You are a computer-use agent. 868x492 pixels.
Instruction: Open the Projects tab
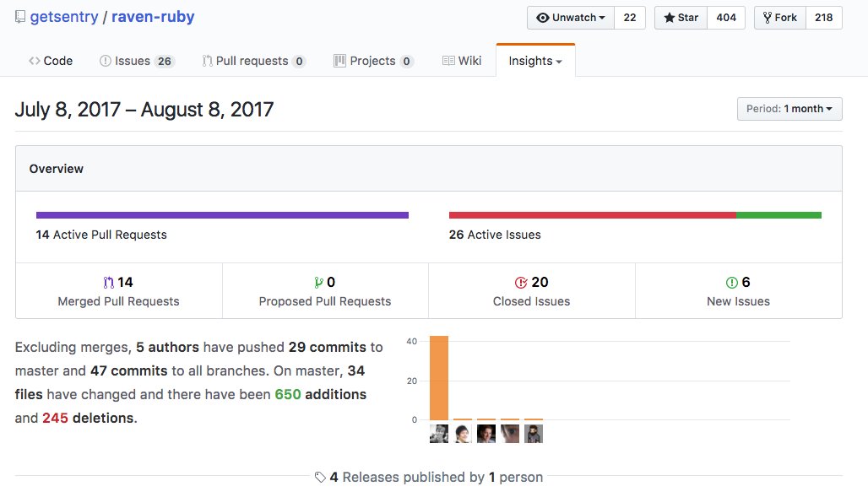coord(373,61)
